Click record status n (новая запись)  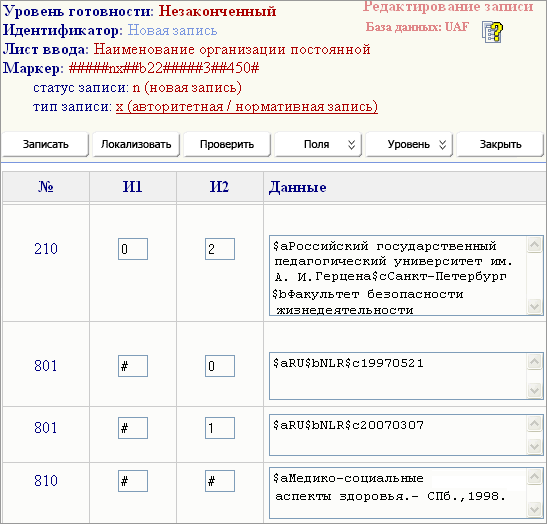[187, 88]
